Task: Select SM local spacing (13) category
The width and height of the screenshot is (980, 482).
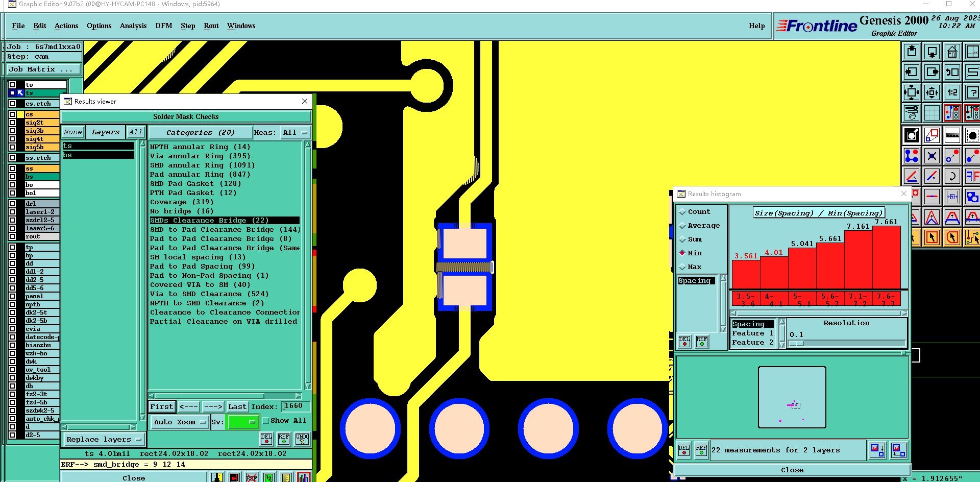Action: click(x=198, y=257)
